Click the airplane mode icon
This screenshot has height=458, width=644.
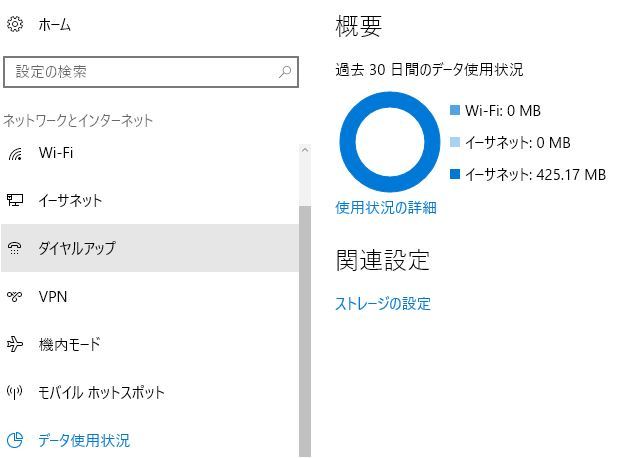(x=15, y=345)
